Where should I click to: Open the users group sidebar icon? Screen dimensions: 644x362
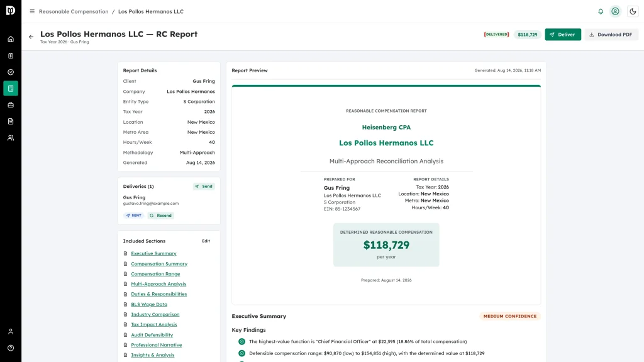[x=11, y=138]
